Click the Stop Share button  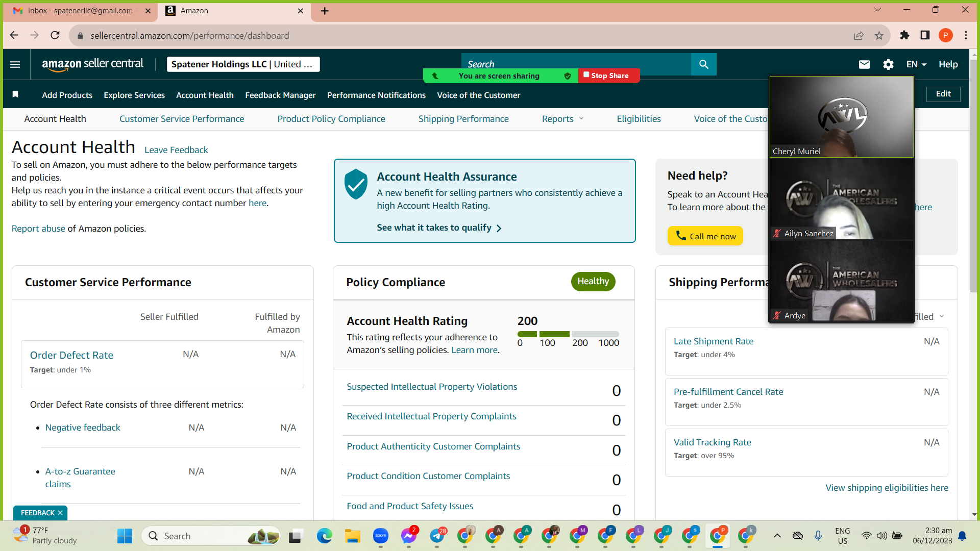pos(609,76)
